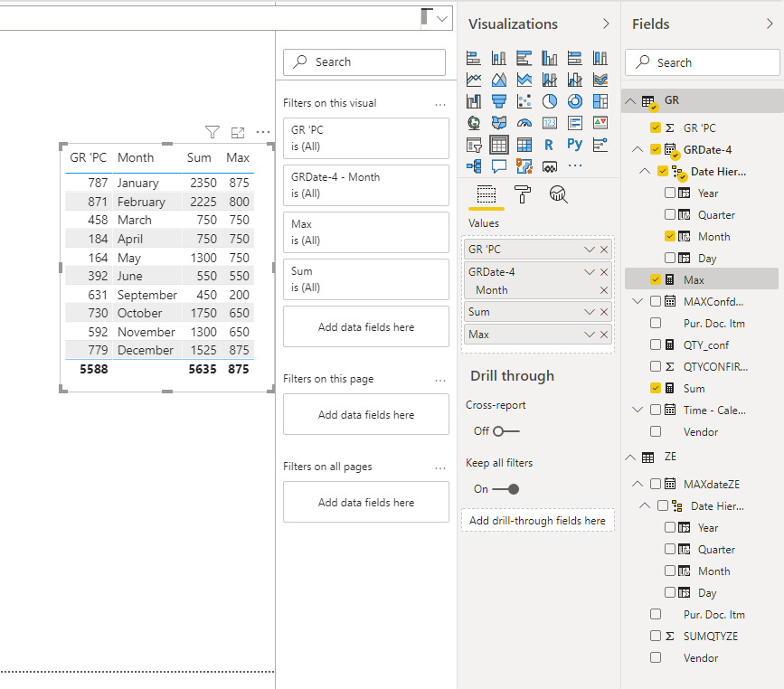Select the R script visual
The width and height of the screenshot is (784, 689).
coord(549,145)
